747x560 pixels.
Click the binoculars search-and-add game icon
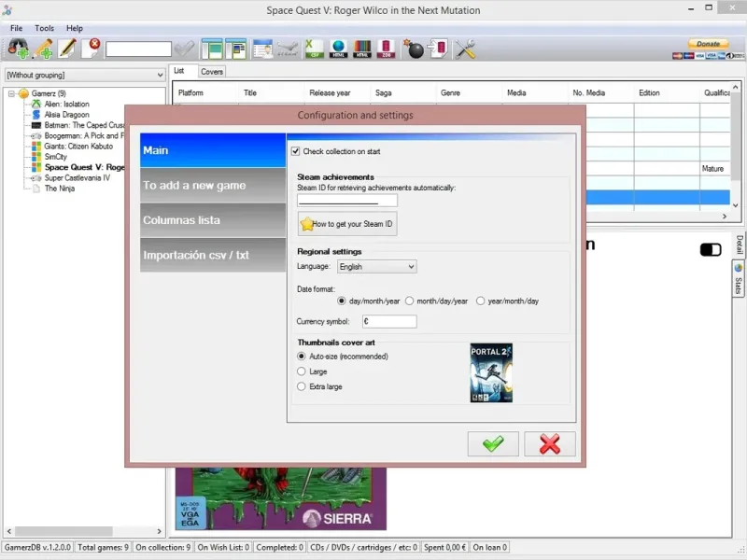tap(19, 49)
